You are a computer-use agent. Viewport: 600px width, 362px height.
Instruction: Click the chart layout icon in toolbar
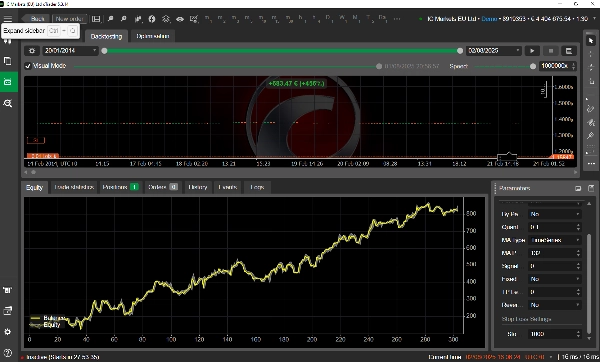(x=96, y=19)
